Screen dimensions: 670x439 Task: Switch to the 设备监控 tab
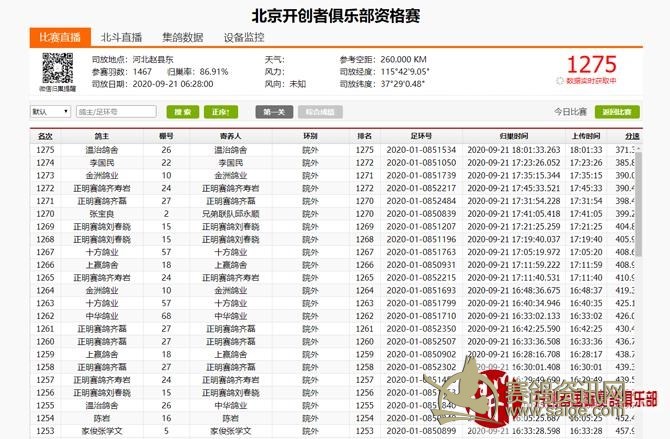(244, 37)
